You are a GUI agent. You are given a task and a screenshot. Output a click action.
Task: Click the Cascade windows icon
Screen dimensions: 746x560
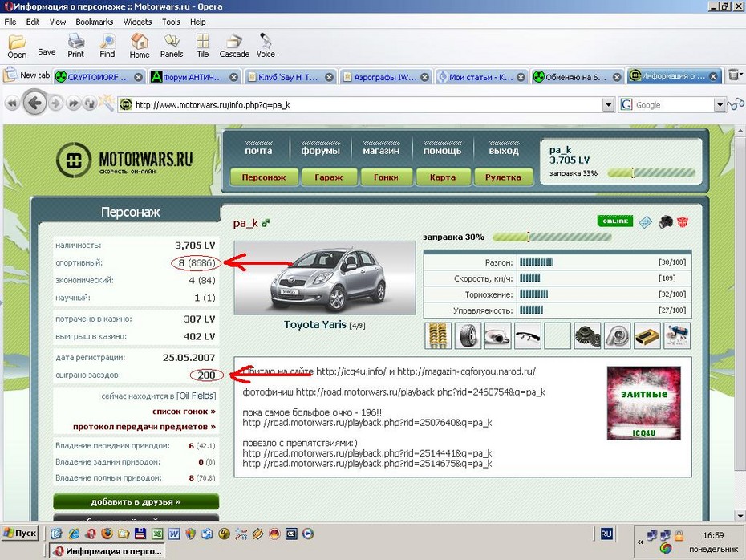point(234,47)
